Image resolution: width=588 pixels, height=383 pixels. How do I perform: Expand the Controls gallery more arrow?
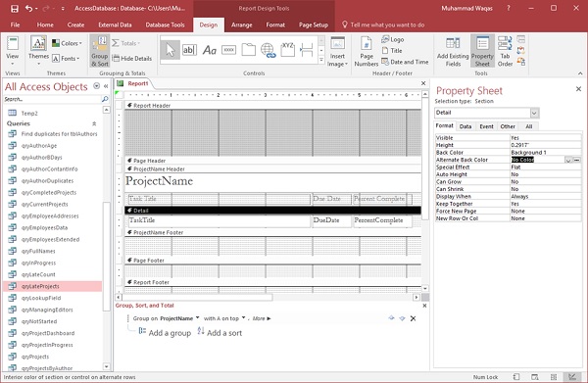coord(321,60)
